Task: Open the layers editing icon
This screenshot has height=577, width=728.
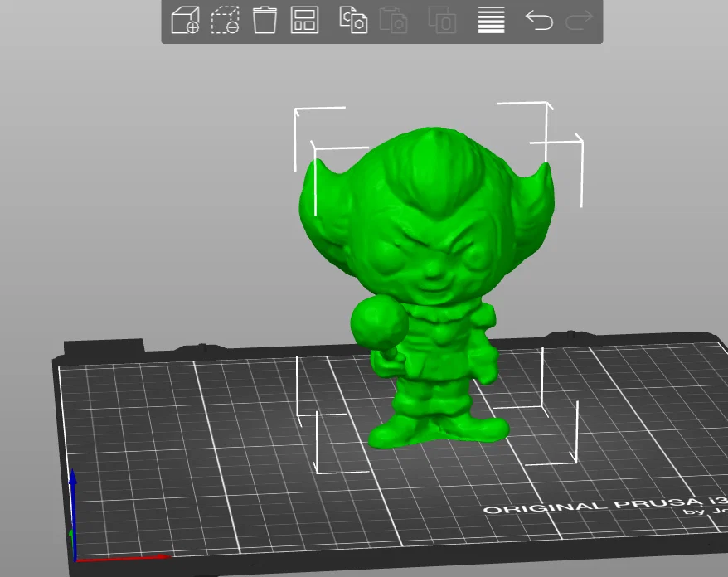Action: point(491,20)
